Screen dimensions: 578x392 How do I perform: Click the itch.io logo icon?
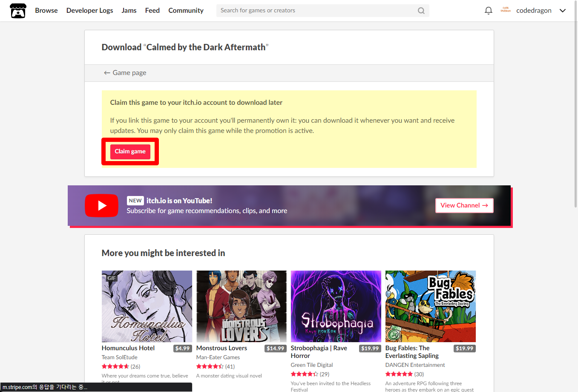coord(18,11)
